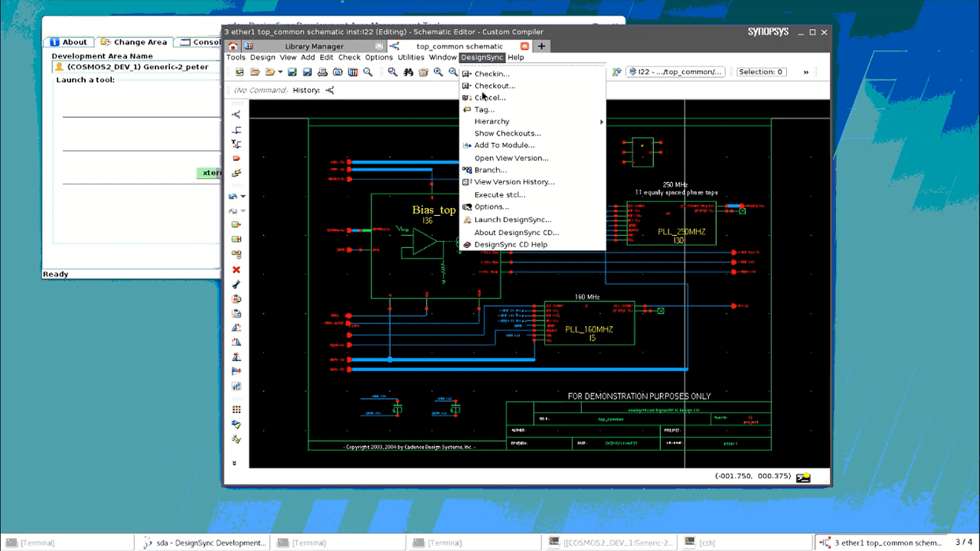980x551 pixels.
Task: Open the Utilities menu
Action: (x=410, y=57)
